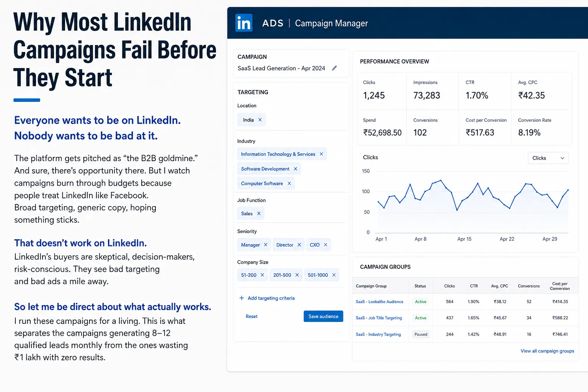Sort by table CTR column header
Image resolution: width=588 pixels, height=392 pixels.
(x=474, y=286)
